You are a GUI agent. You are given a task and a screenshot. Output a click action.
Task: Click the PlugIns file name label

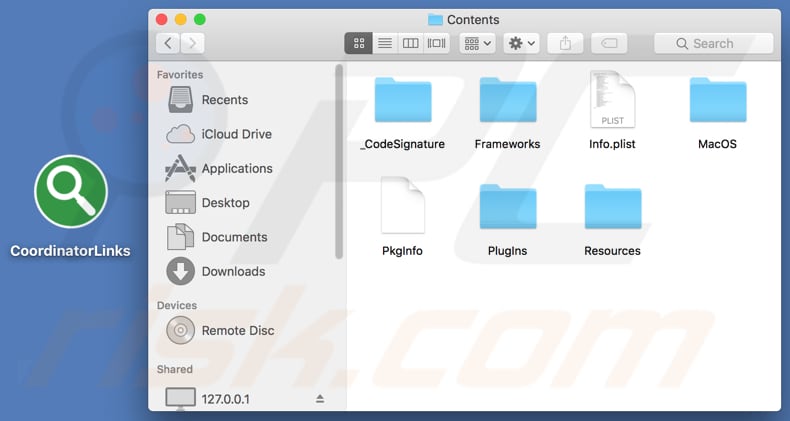coord(507,251)
